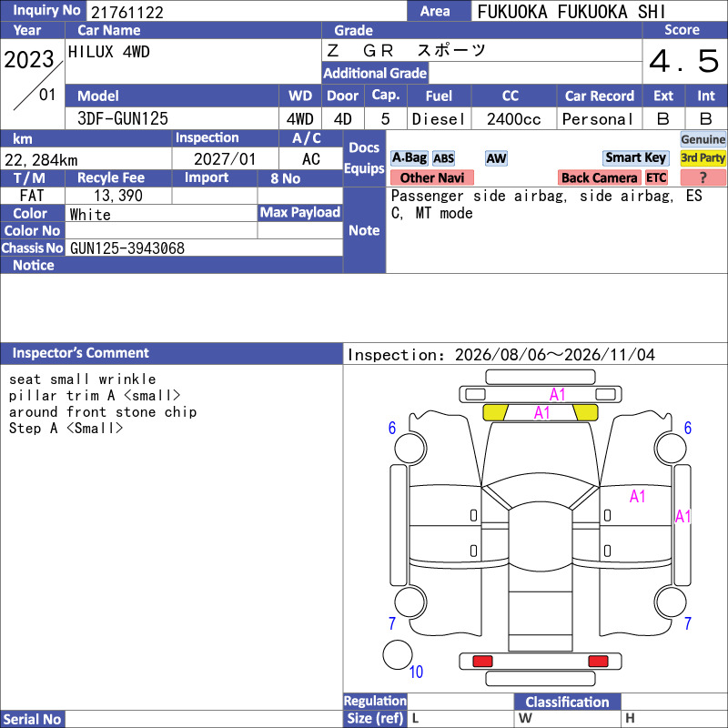Click the rear right tire number 7
The width and height of the screenshot is (728, 728).
pyautogui.click(x=688, y=623)
